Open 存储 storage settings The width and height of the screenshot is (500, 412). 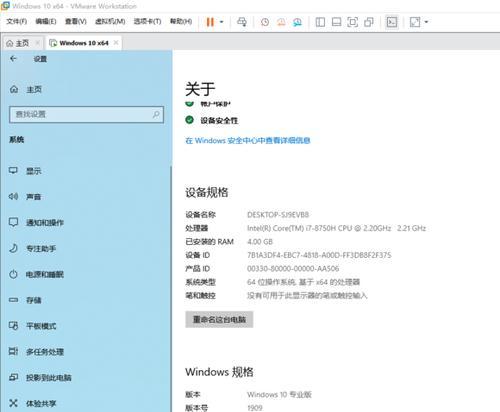pyautogui.click(x=25, y=300)
